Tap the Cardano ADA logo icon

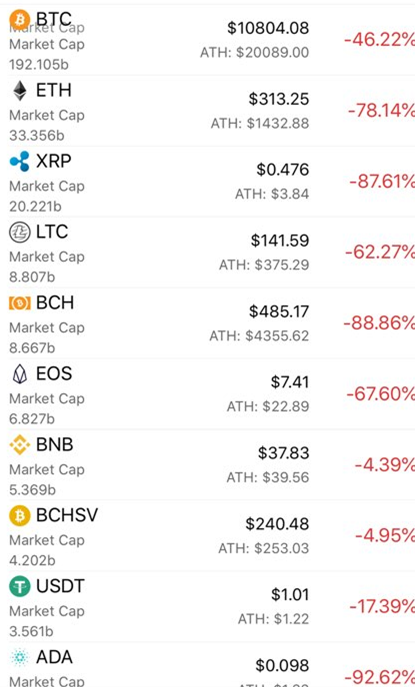coord(20,658)
